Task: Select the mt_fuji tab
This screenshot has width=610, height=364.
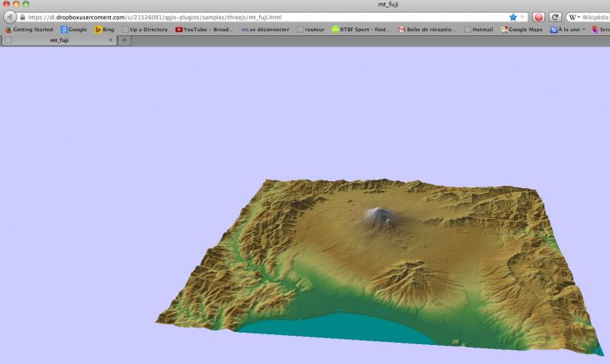Action: coord(61,40)
